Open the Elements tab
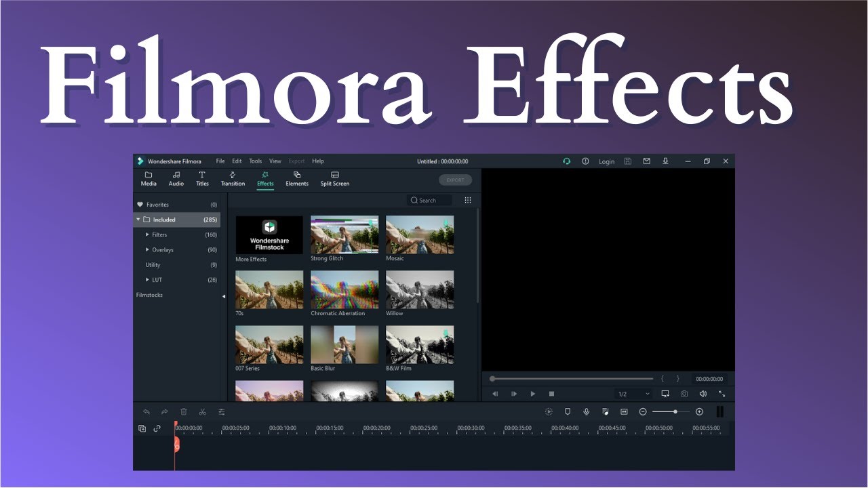The width and height of the screenshot is (868, 488). [x=297, y=179]
